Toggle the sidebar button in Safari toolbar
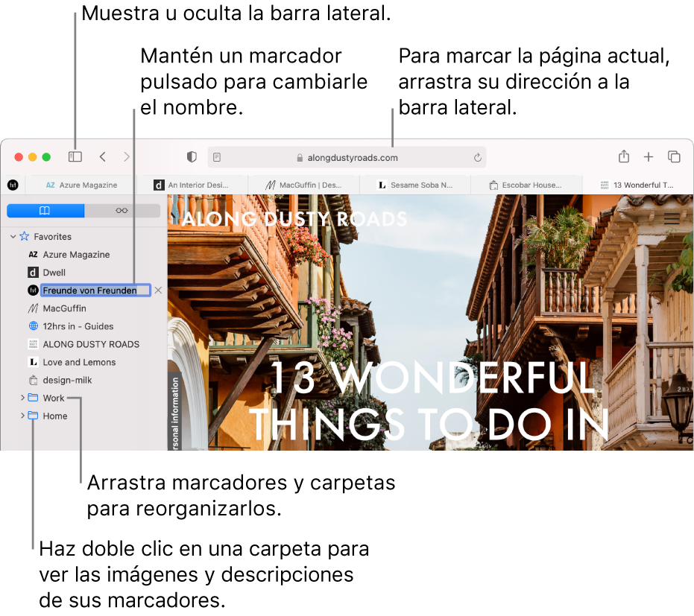694x616 pixels. point(75,156)
